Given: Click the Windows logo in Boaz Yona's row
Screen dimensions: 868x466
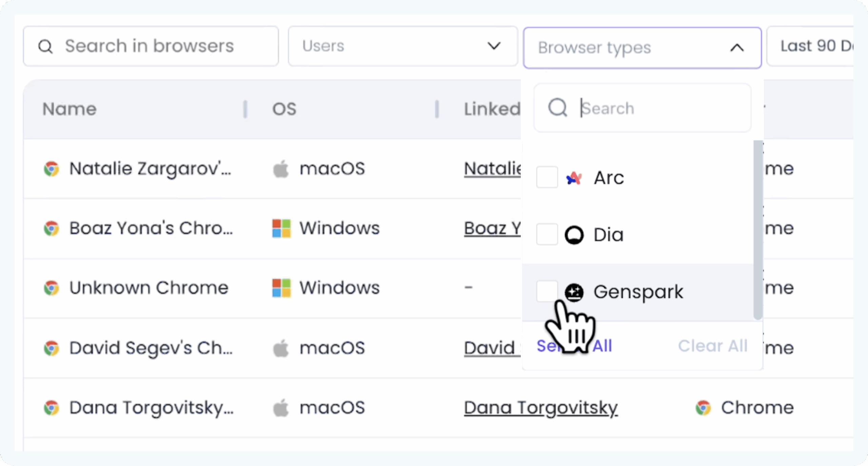Looking at the screenshot, I should [281, 228].
